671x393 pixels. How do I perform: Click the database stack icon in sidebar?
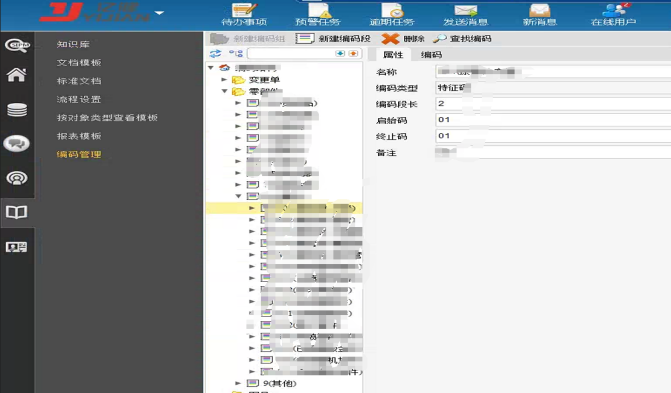[x=17, y=110]
